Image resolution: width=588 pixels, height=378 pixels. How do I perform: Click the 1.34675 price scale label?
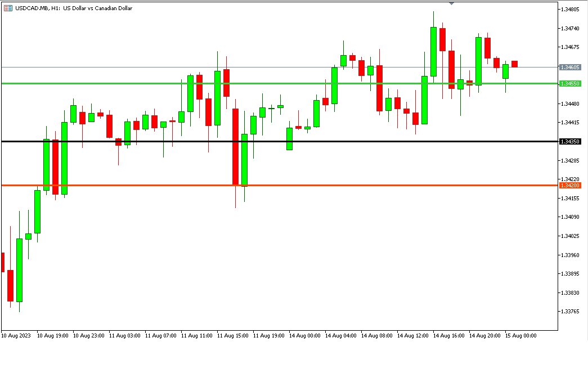click(570, 47)
